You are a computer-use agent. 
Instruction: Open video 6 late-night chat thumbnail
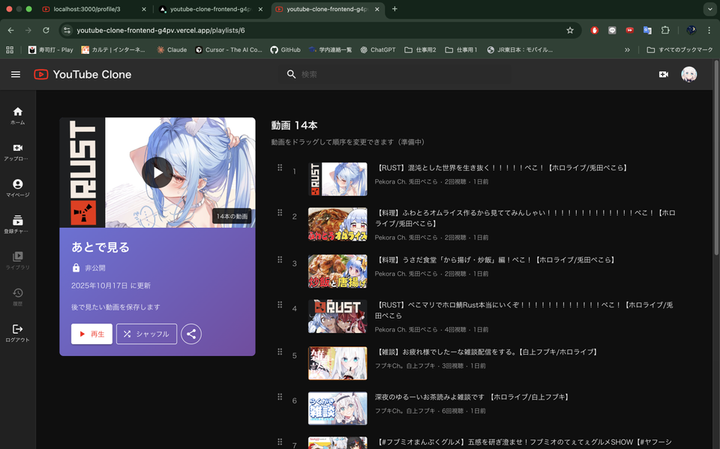tap(338, 408)
